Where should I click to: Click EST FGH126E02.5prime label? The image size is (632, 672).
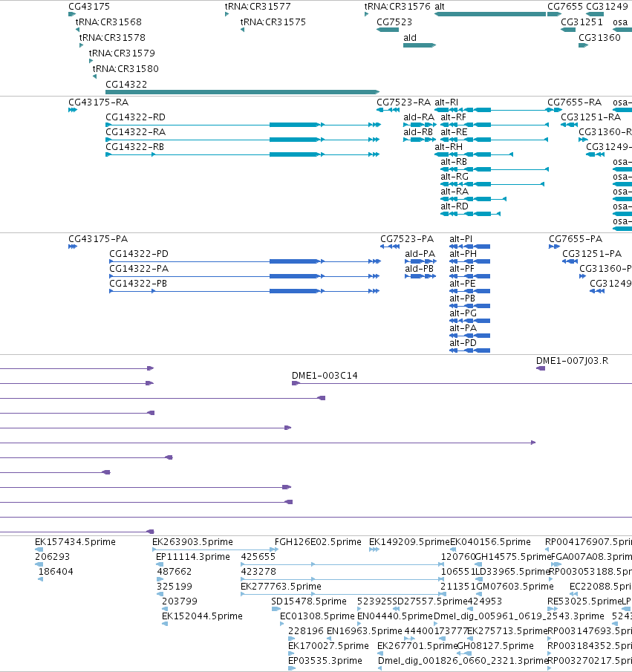318,542
